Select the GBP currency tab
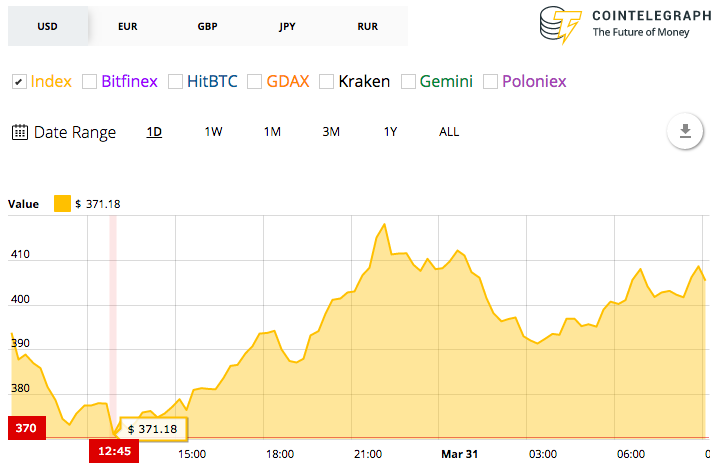 (x=207, y=25)
